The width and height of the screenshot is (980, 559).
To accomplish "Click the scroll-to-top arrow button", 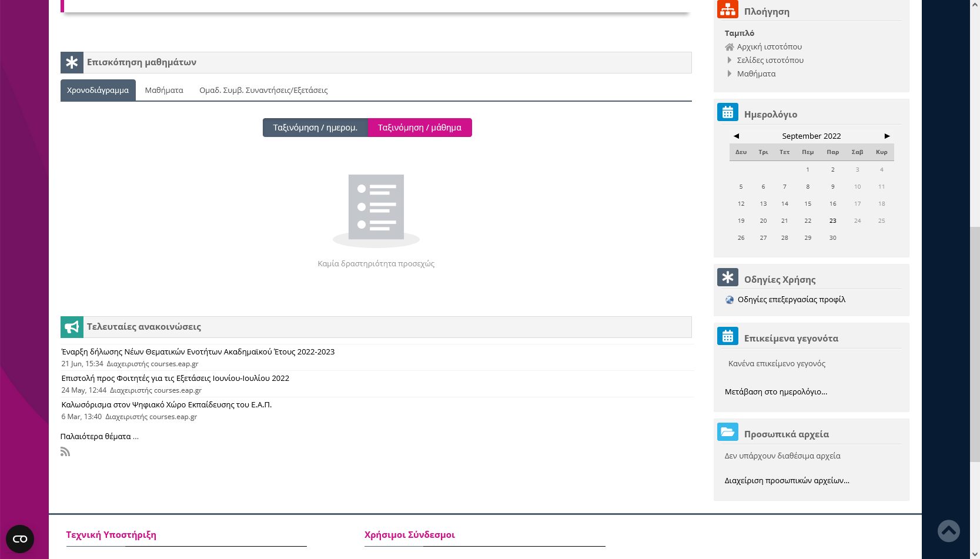I will pyautogui.click(x=948, y=531).
